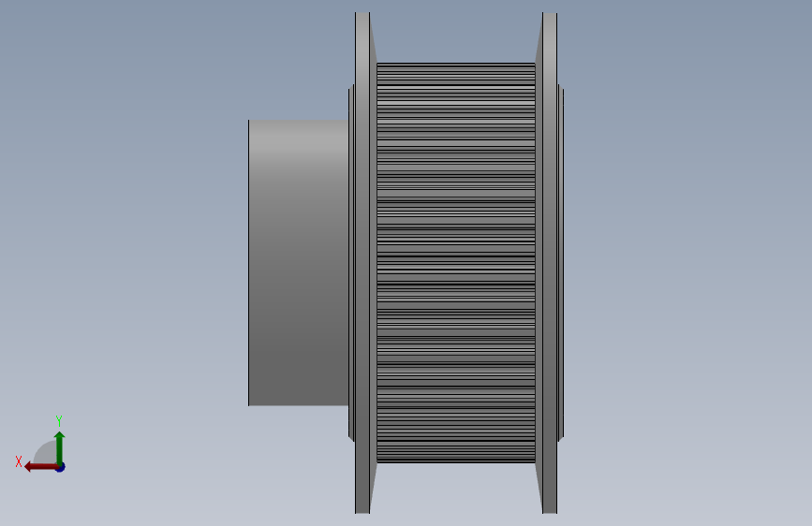This screenshot has width=812, height=526.
Task: Click the green 'Y' axis label
Action: click(x=59, y=421)
